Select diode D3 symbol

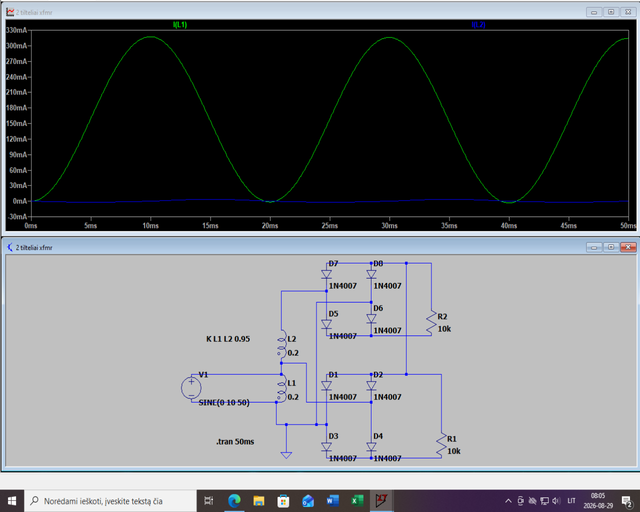(x=326, y=447)
